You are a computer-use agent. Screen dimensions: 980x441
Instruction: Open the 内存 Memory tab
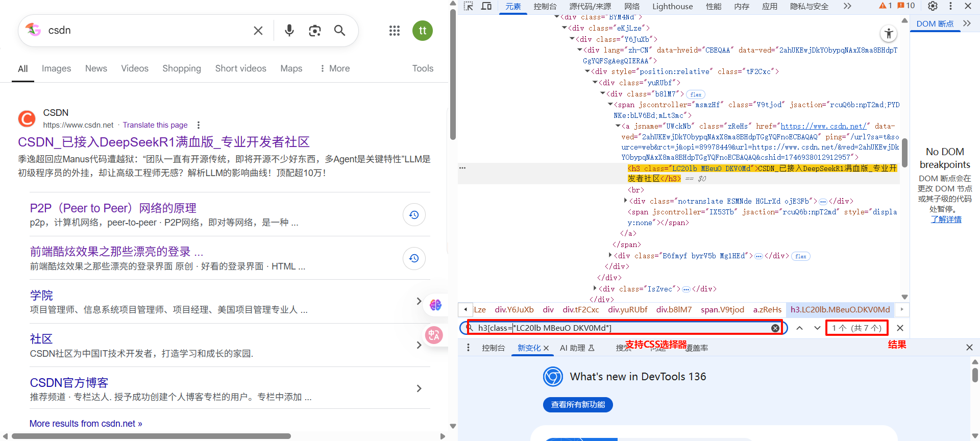point(742,6)
